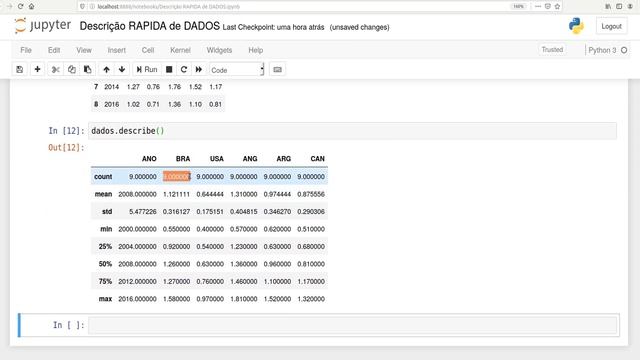Image resolution: width=640 pixels, height=360 pixels.
Task: Click the std value 5.477226
Action: [x=142, y=212]
